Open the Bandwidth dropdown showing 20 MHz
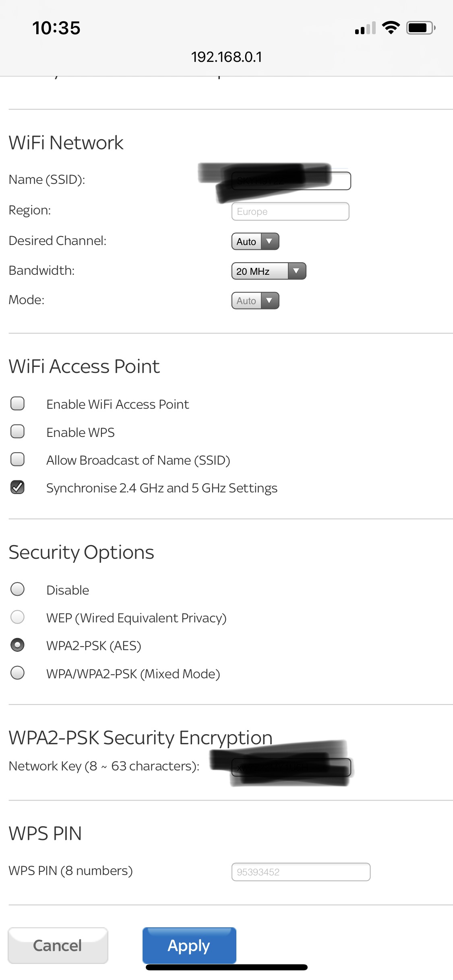This screenshot has height=980, width=453. coord(269,271)
